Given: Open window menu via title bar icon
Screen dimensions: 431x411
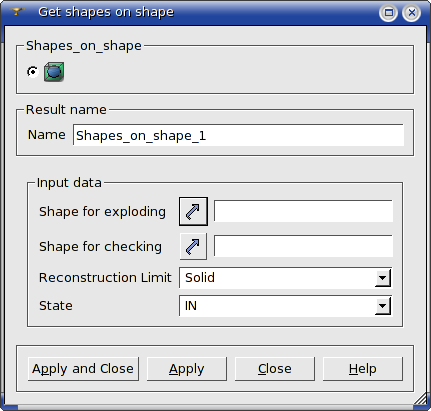Looking at the screenshot, I should [16, 12].
